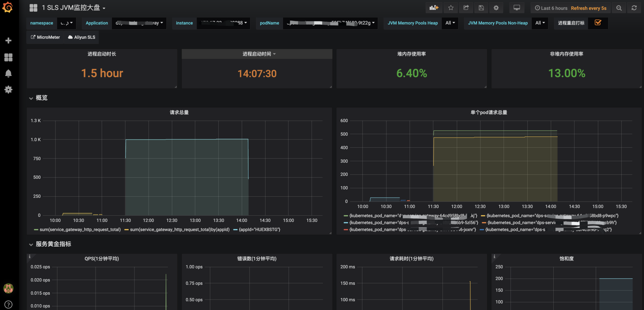
Task: Open the namespace variable dropdown
Action: [x=66, y=23]
